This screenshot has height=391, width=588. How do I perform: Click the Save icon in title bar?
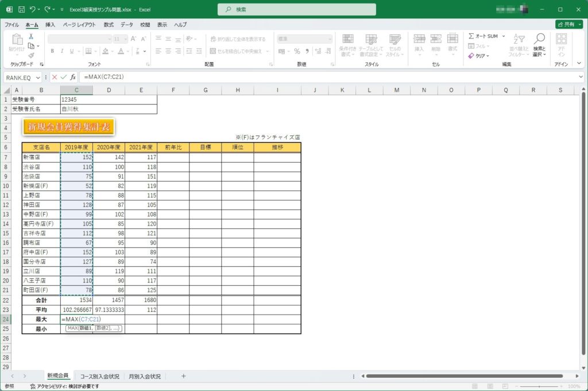21,10
